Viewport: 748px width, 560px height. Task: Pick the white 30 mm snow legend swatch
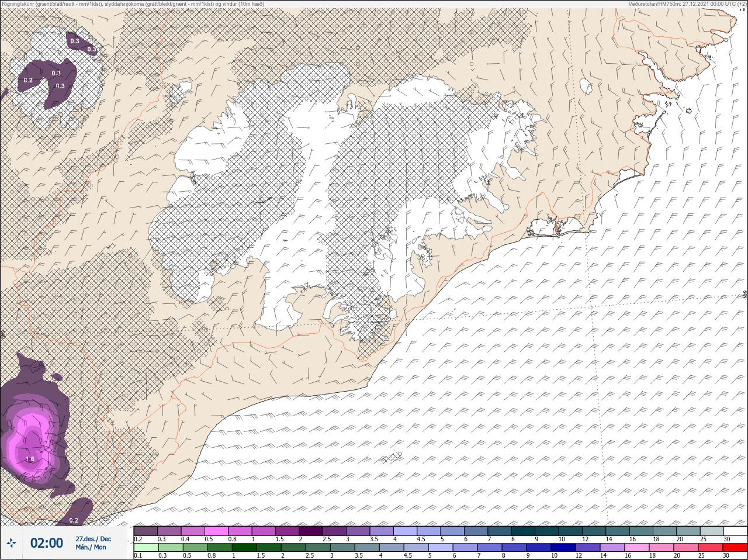click(735, 531)
